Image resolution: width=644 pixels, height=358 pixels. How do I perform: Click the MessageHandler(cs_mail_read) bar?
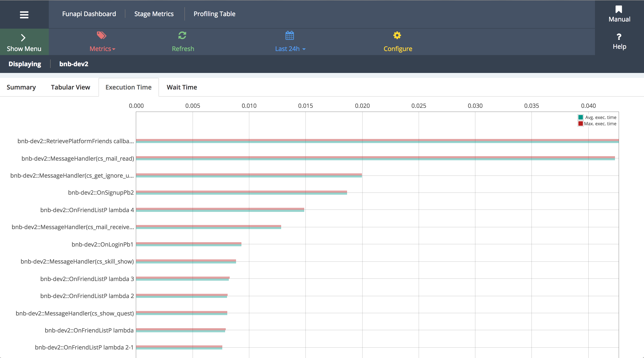375,158
